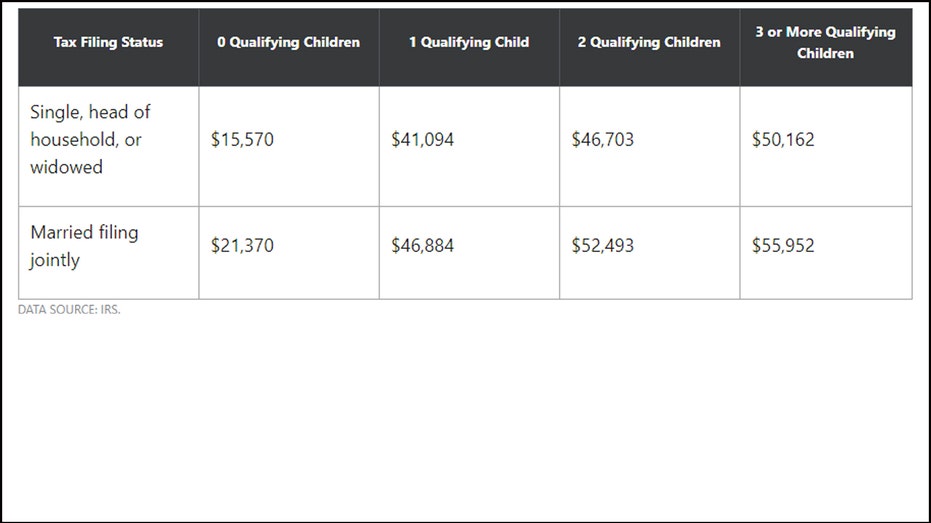Select the 2 Qualifying Children header
The width and height of the screenshot is (931, 523).
[x=649, y=42]
